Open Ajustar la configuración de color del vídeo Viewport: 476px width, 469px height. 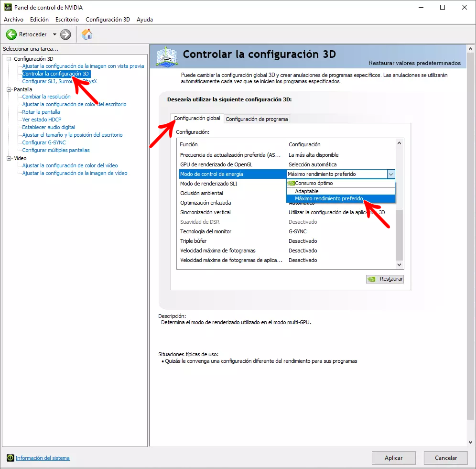70,165
